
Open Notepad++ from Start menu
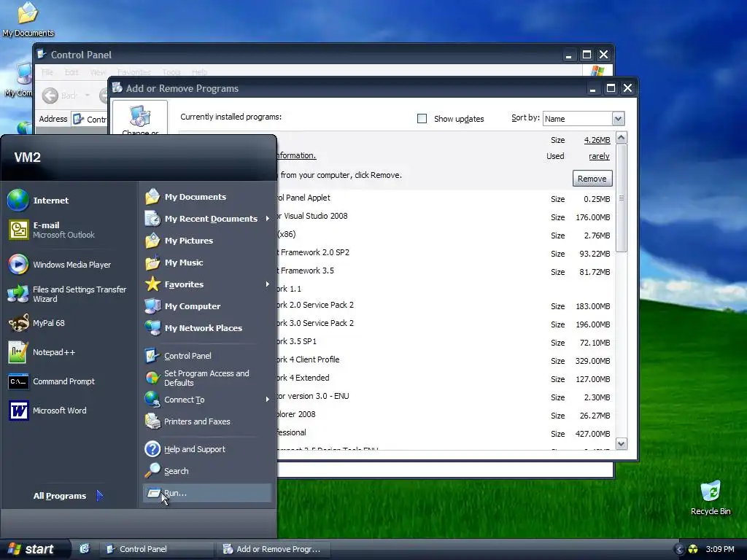[x=42, y=352]
